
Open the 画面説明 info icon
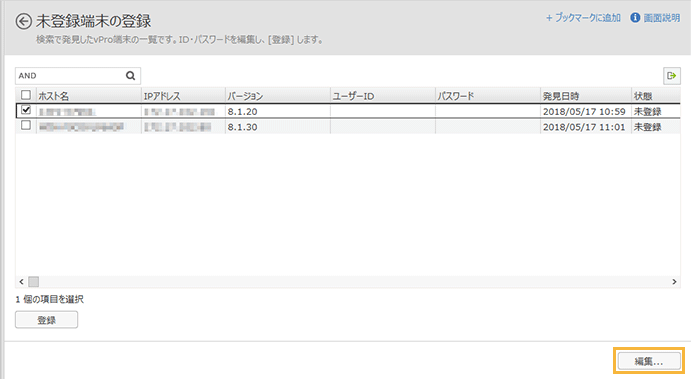click(635, 18)
